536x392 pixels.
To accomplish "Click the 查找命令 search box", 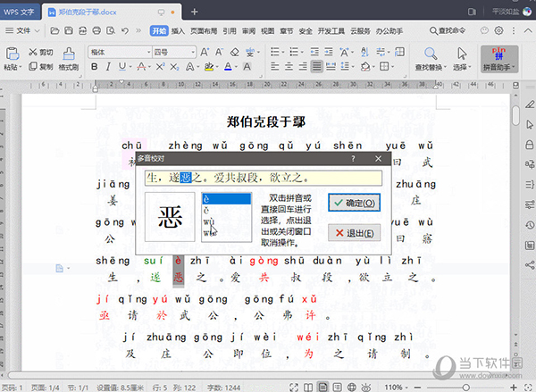I will [x=448, y=30].
